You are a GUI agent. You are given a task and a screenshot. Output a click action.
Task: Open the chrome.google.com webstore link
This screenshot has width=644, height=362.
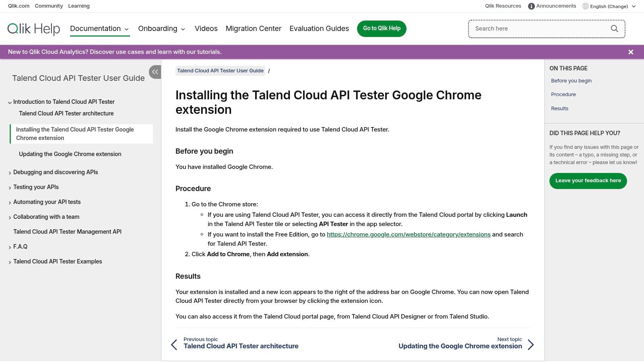[x=409, y=234]
